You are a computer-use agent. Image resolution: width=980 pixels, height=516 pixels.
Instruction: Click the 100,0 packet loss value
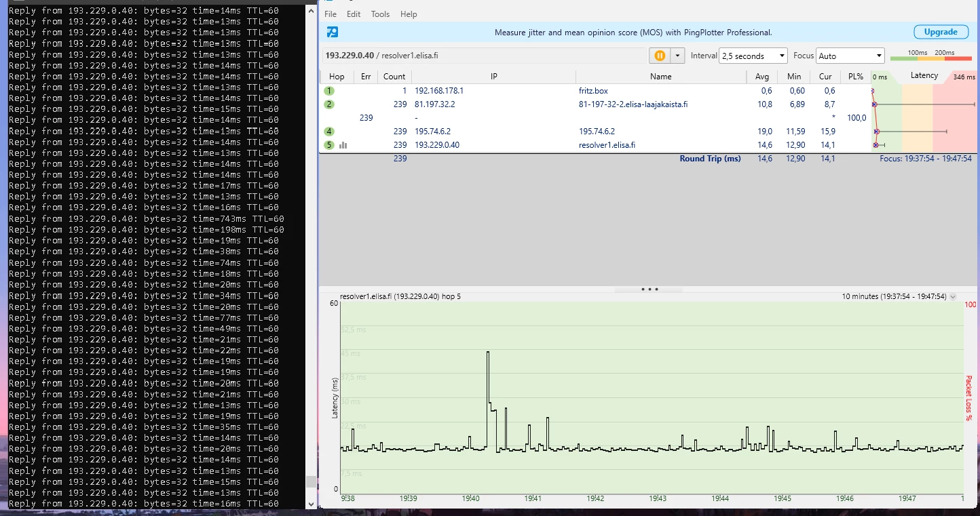[x=856, y=118]
